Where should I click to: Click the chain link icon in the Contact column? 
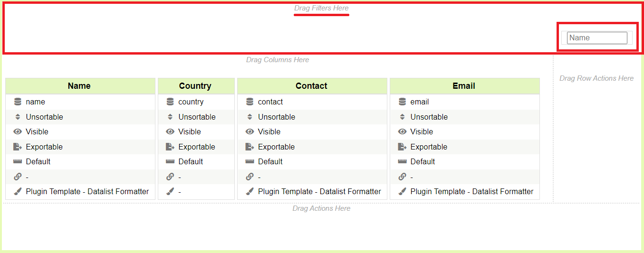point(250,177)
